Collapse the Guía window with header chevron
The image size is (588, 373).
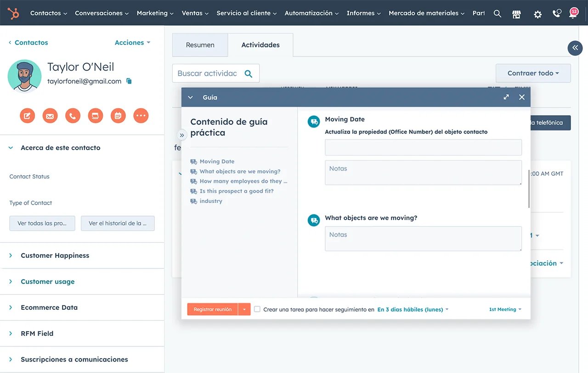(191, 97)
